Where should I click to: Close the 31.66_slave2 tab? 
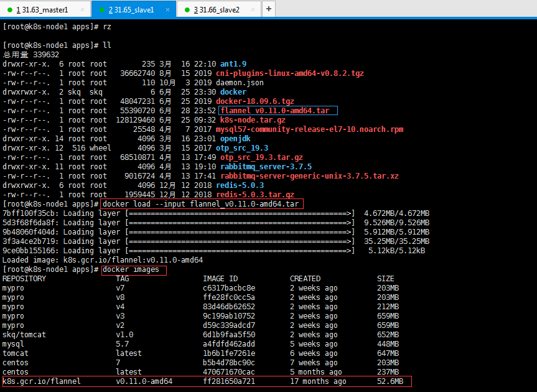253,10
